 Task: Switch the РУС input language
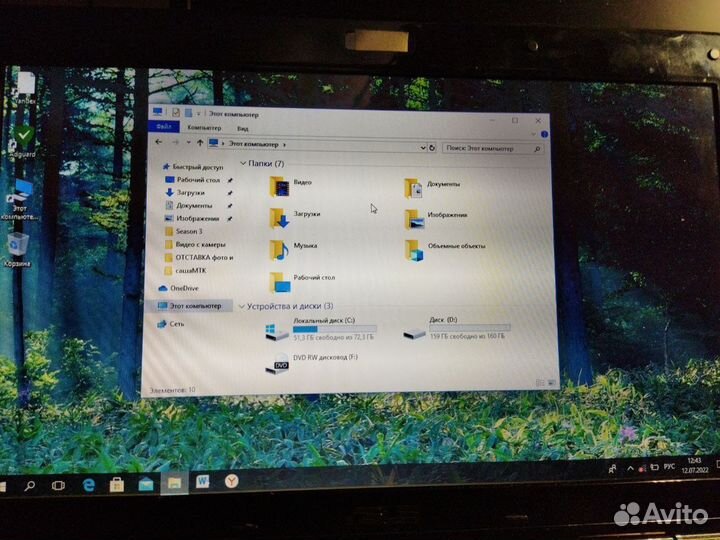point(669,467)
